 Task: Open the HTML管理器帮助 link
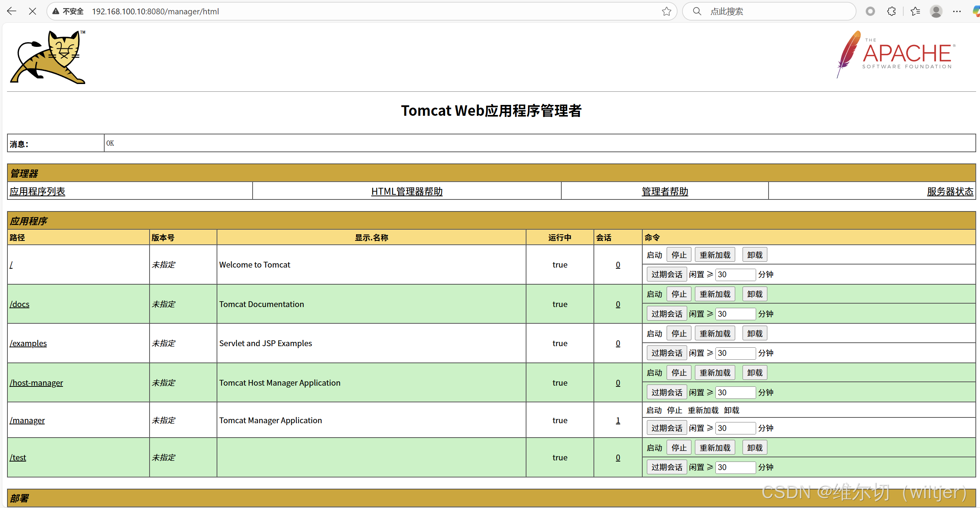pyautogui.click(x=407, y=191)
